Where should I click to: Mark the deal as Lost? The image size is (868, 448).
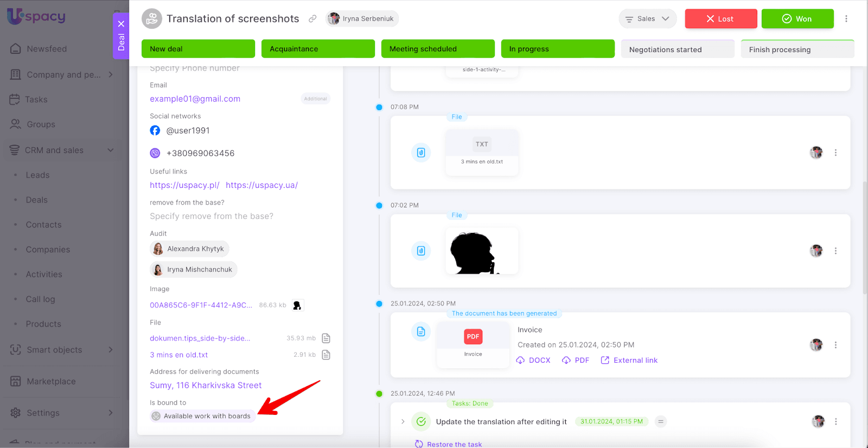(720, 19)
